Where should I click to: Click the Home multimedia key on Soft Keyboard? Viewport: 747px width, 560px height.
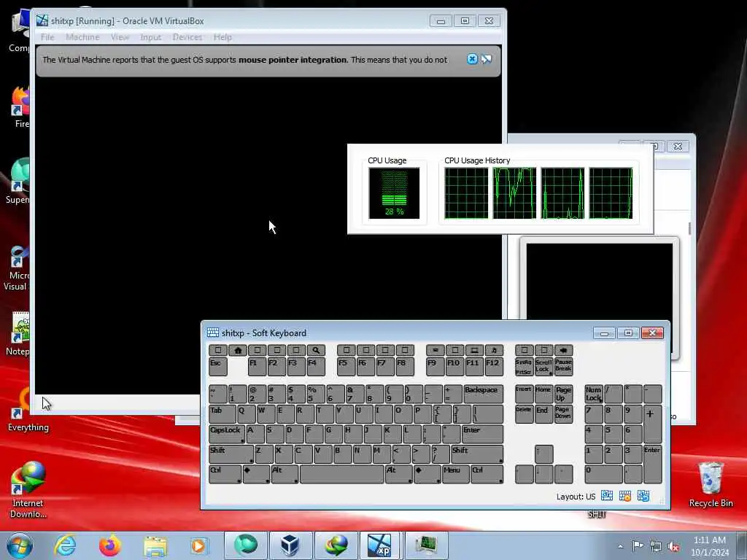[x=238, y=351]
